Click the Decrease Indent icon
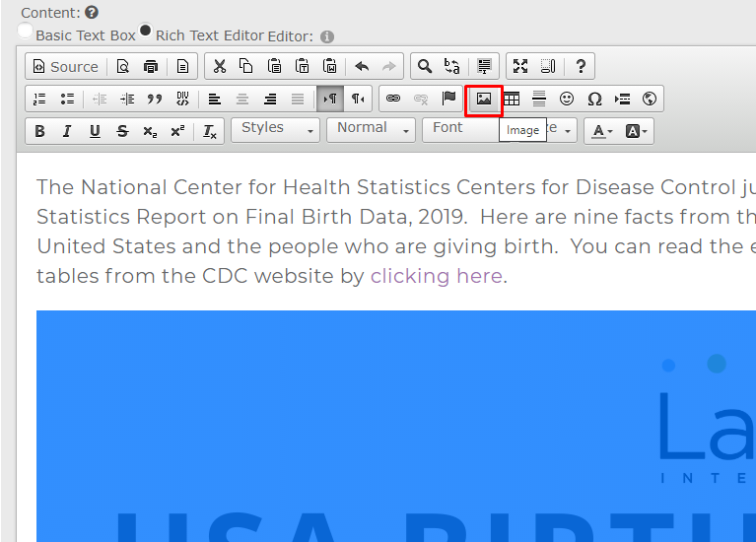This screenshot has height=542, width=756. (x=100, y=99)
